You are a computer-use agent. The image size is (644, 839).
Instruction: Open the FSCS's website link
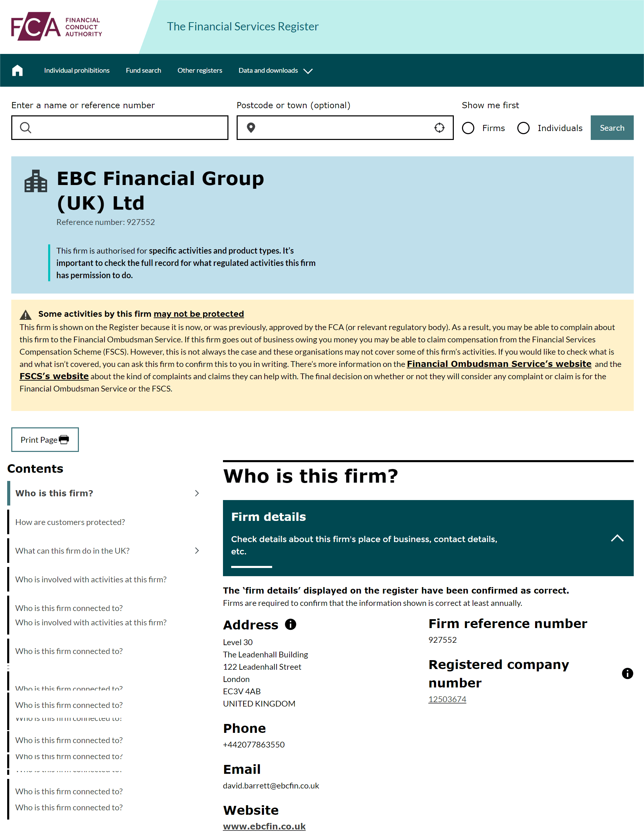click(x=54, y=376)
